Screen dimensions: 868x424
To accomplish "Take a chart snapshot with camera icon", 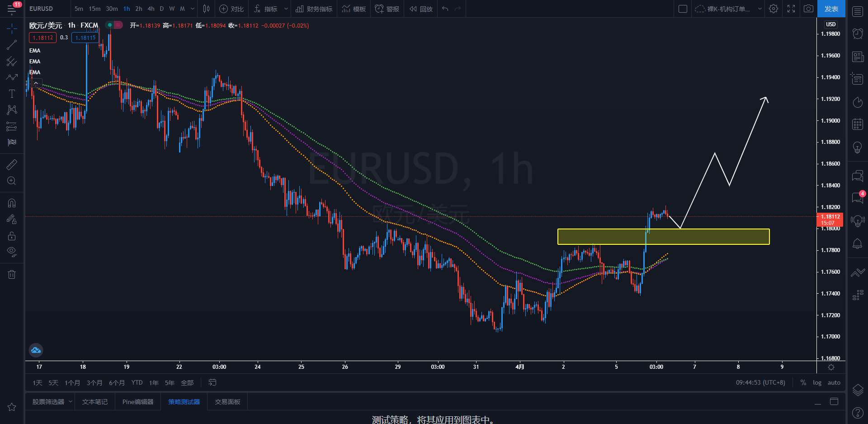I will point(808,9).
